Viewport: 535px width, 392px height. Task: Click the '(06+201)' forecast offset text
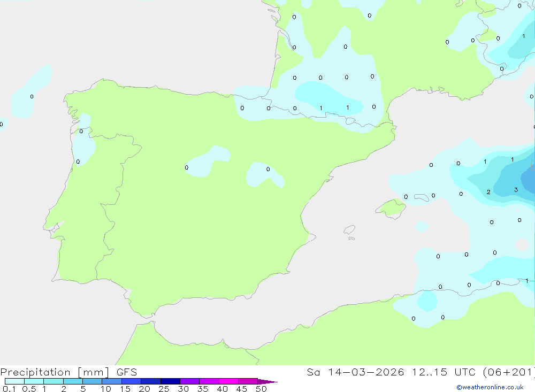point(509,372)
